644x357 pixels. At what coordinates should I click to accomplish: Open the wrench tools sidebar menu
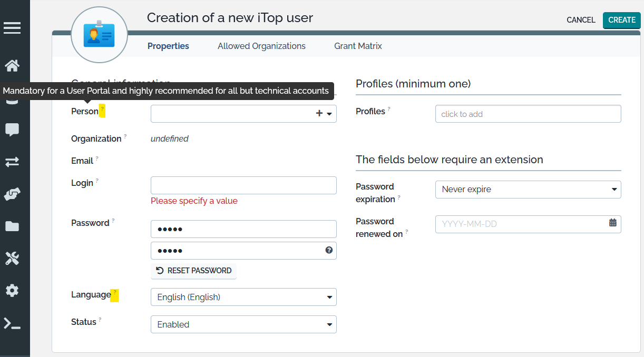[x=12, y=258]
